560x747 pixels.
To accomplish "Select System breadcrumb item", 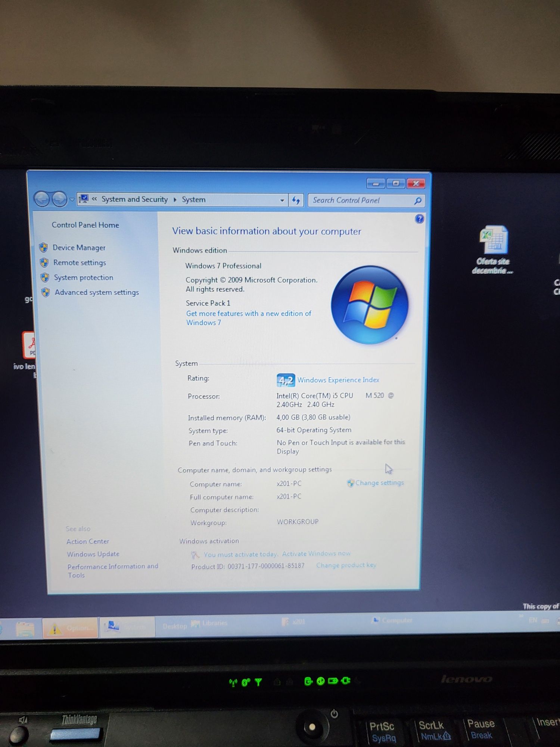I will pyautogui.click(x=193, y=200).
